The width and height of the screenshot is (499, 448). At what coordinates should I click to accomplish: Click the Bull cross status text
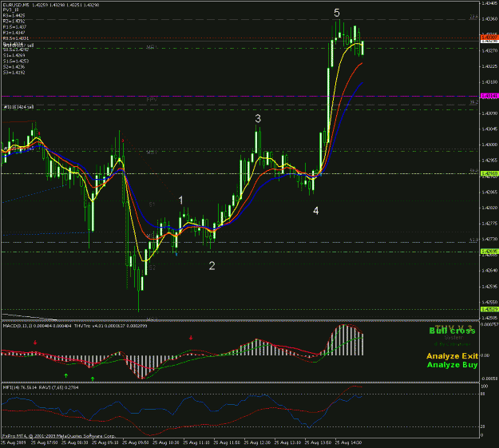(x=452, y=331)
